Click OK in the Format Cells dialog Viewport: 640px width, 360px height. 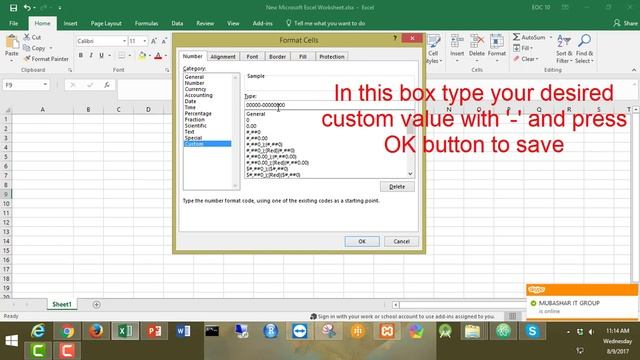362,241
